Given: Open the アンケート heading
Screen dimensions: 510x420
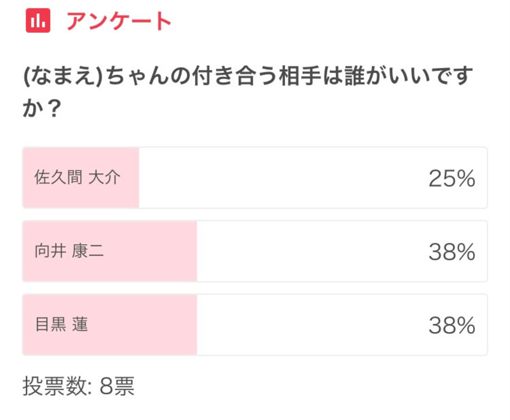Looking at the screenshot, I should 118,21.
